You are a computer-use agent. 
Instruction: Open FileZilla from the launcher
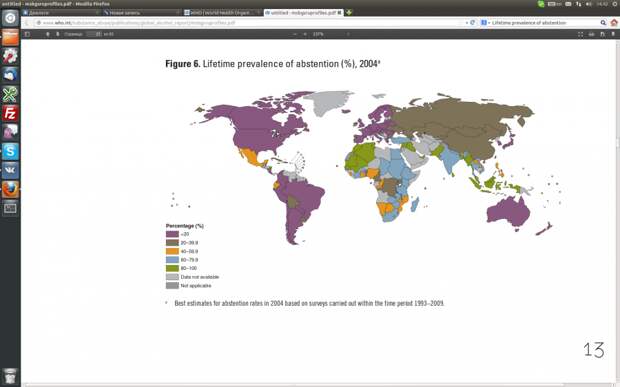click(x=10, y=113)
